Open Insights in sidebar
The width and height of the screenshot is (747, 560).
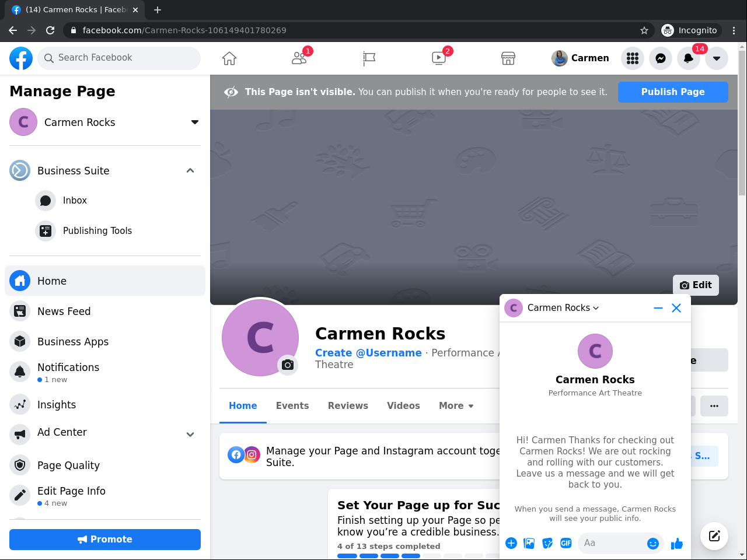(x=105, y=405)
